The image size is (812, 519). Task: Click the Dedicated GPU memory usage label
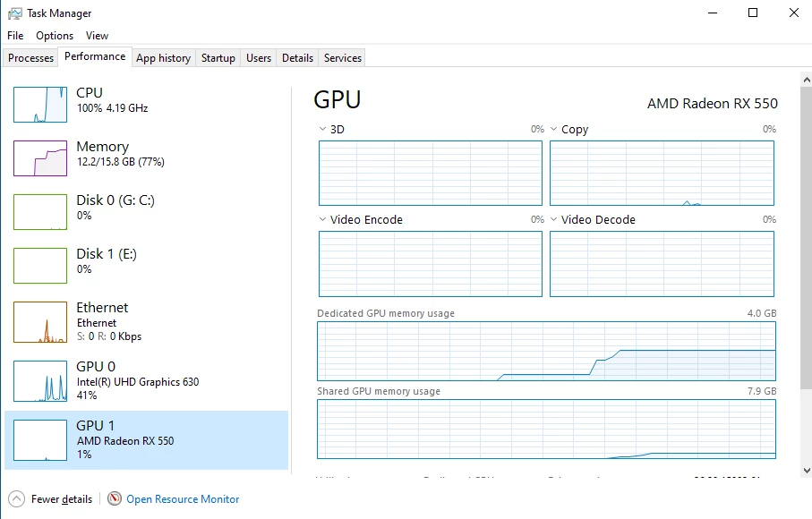click(x=386, y=313)
